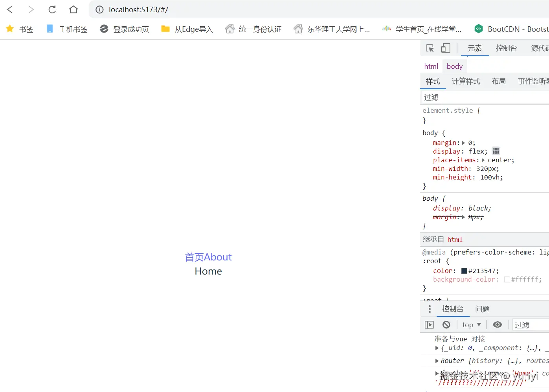Open the flexbox editor icon beside display: flex
This screenshot has height=392, width=549.
click(x=496, y=151)
